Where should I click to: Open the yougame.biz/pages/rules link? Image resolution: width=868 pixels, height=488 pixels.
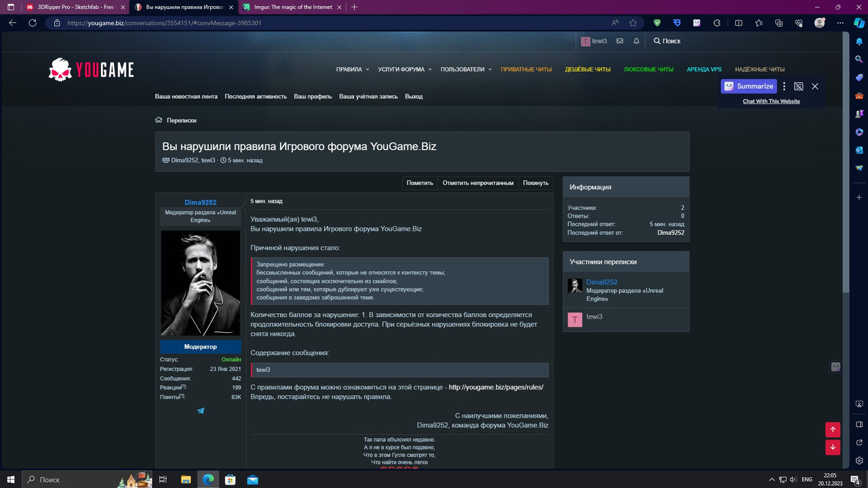point(496,388)
